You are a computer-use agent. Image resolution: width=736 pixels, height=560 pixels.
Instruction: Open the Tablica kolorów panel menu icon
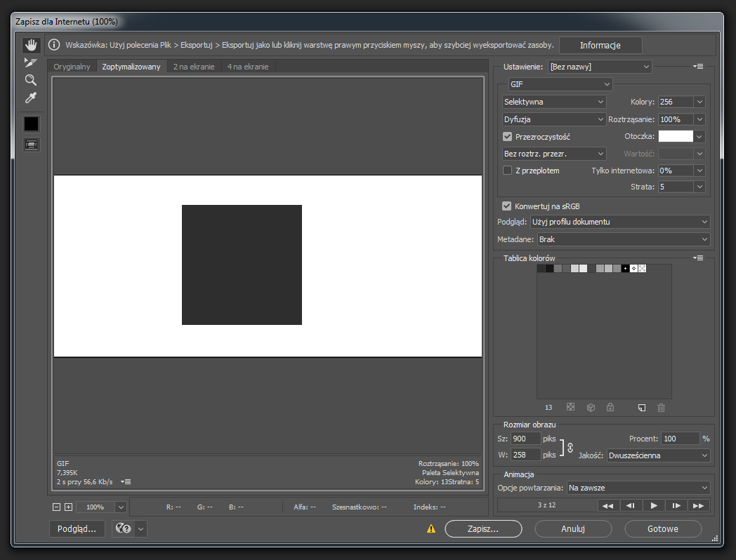pos(698,258)
